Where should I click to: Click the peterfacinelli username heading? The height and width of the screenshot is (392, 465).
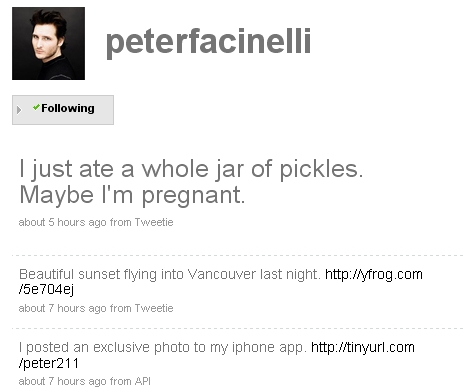[208, 42]
